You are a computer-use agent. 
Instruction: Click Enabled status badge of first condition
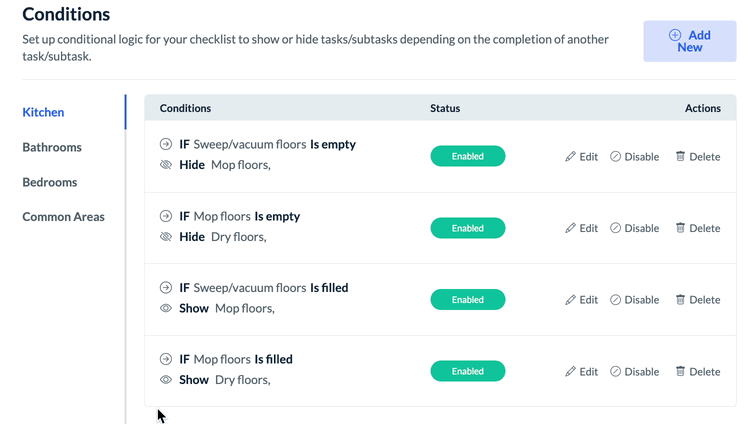tap(467, 156)
